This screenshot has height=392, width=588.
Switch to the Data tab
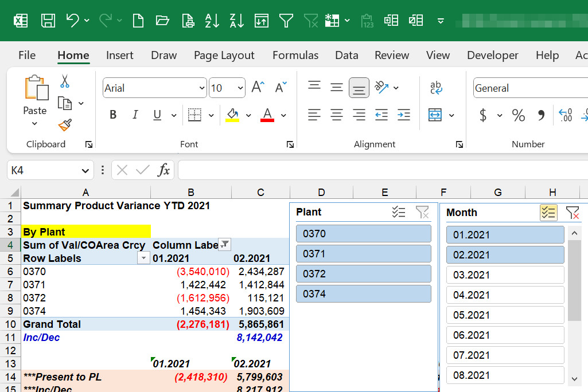(346, 56)
